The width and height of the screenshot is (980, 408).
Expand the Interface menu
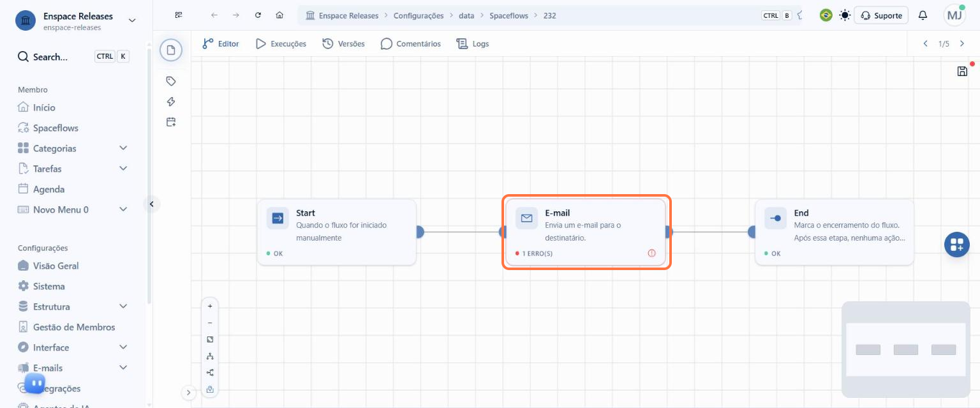coord(123,347)
